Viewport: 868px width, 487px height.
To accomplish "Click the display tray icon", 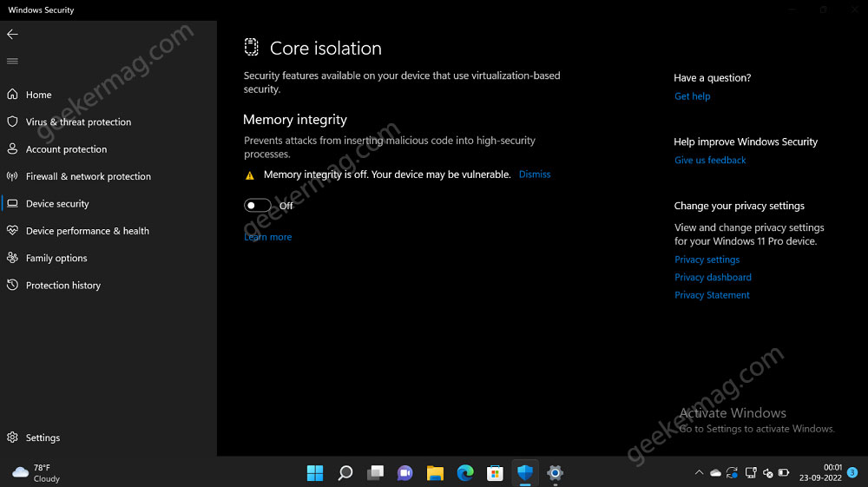I will tap(751, 472).
